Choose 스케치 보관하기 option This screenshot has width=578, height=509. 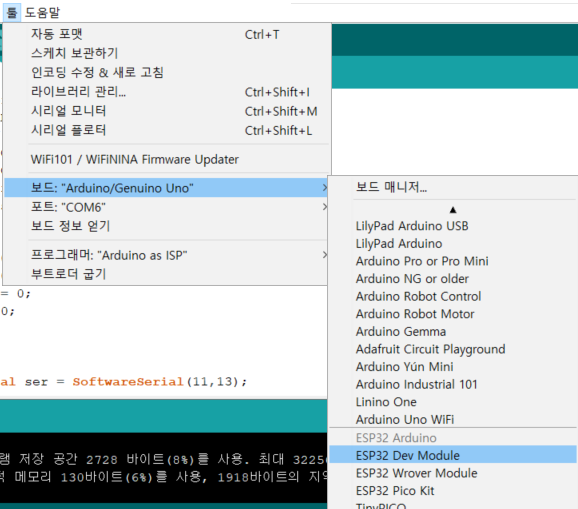pos(166,53)
